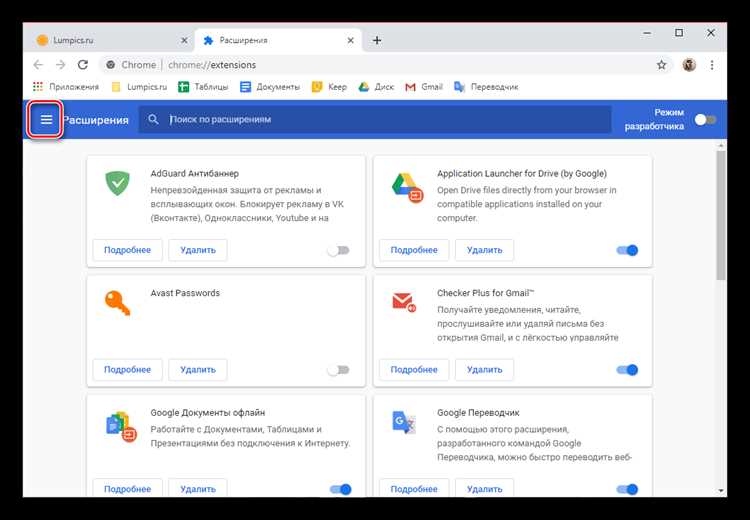Disable Google Переводчик extension

tap(627, 489)
